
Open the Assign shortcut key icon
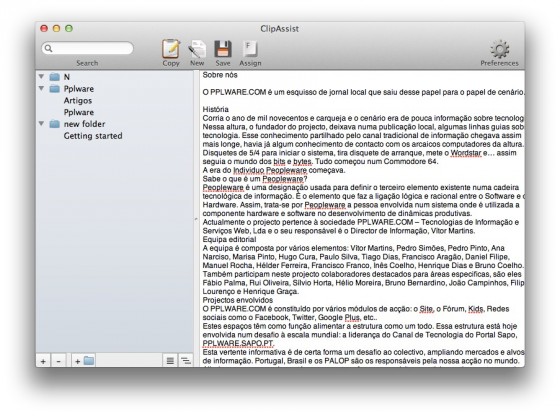pos(250,49)
